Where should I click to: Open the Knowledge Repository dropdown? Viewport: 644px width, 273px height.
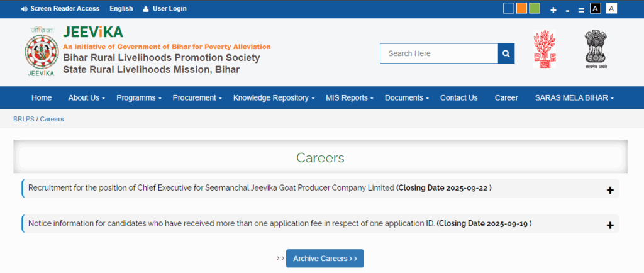point(274,98)
